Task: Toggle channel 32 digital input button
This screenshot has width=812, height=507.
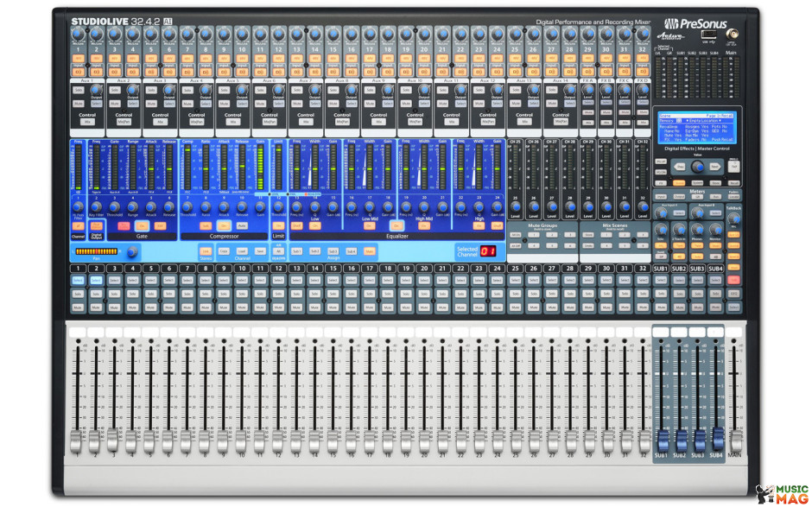Action: tap(644, 72)
